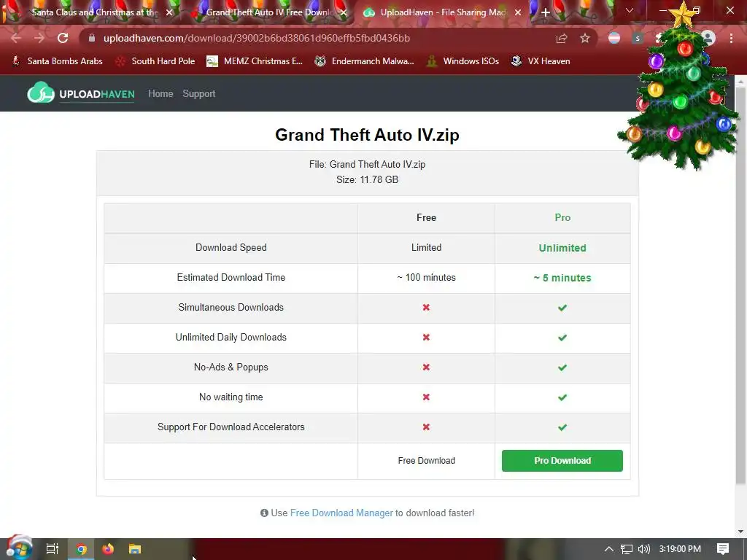747x560 pixels.
Task: Click the 'Free' column header
Action: click(x=426, y=217)
